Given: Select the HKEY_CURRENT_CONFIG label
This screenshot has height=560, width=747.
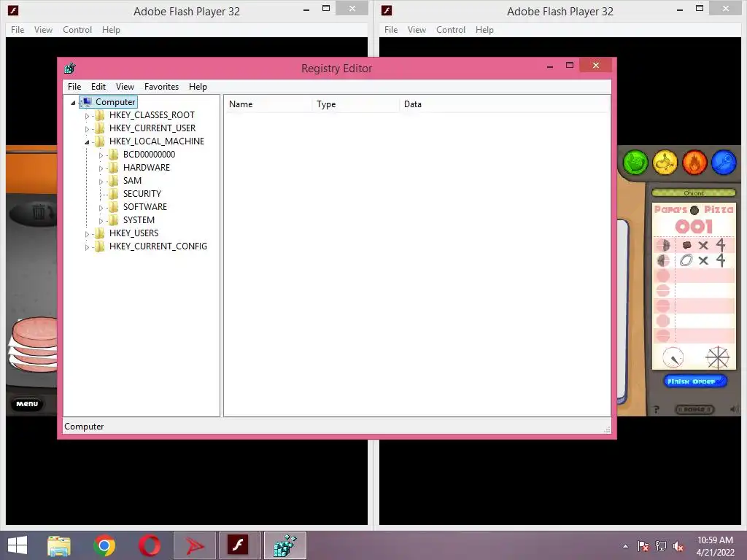Looking at the screenshot, I should [x=158, y=246].
